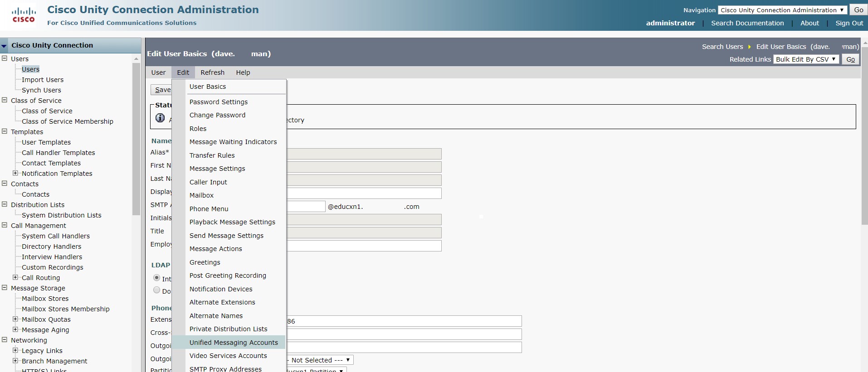
Task: Click the Related Links Go button
Action: tap(850, 59)
